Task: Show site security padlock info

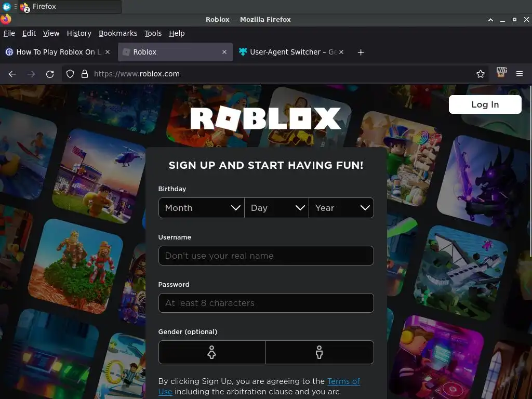Action: [85, 74]
